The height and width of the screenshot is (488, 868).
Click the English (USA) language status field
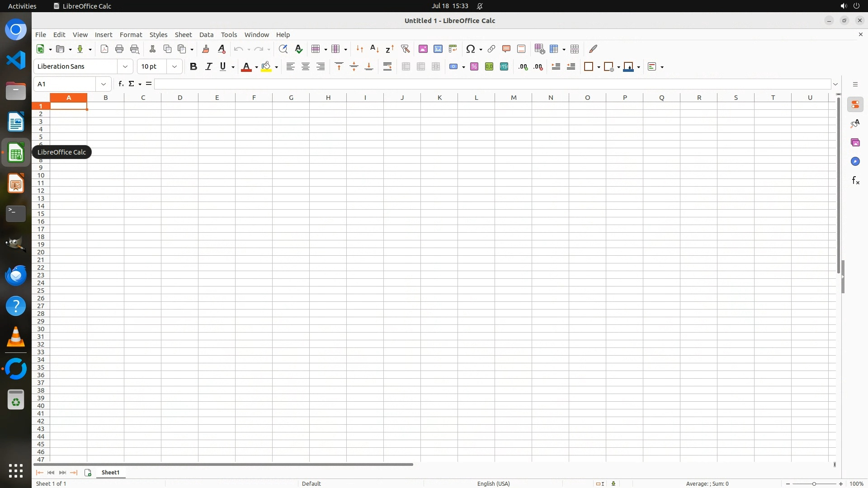tap(493, 483)
